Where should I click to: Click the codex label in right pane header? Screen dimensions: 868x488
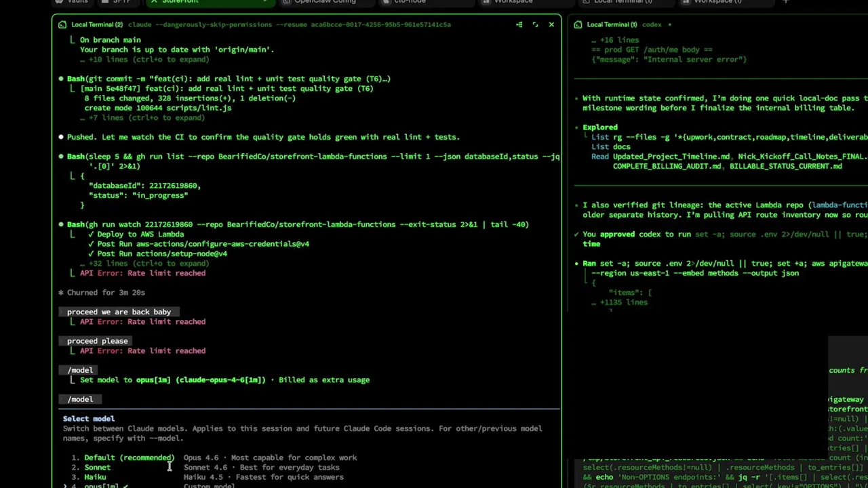(652, 24)
